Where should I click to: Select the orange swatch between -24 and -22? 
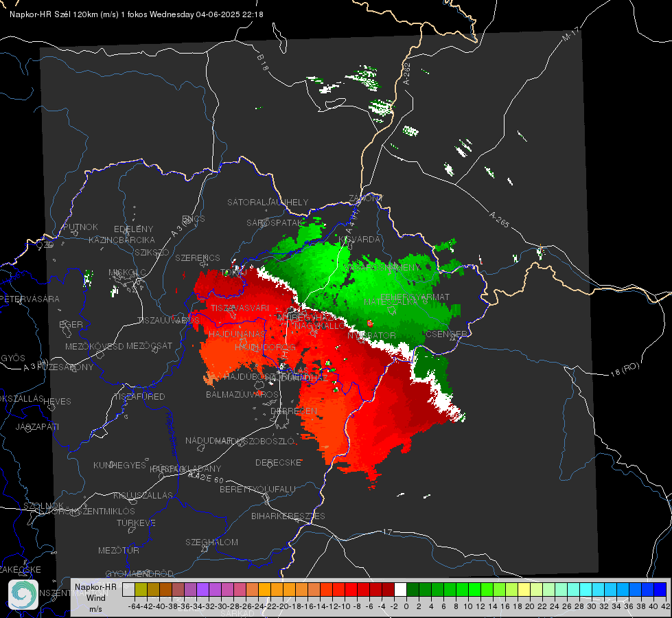(264, 589)
